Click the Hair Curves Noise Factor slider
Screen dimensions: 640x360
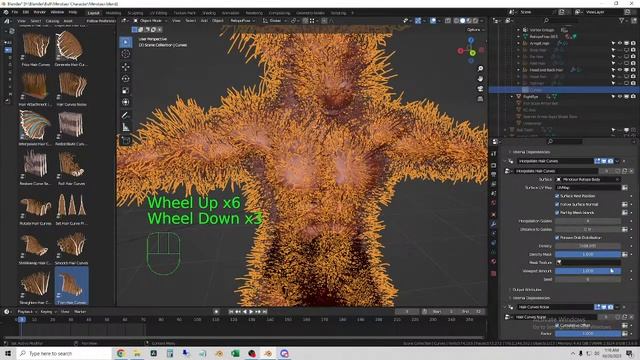pyautogui.click(x=588, y=333)
